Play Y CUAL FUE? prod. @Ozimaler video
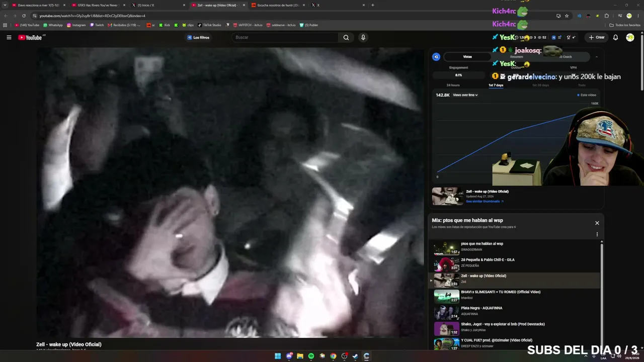This screenshot has width=644, height=362. tap(515, 343)
